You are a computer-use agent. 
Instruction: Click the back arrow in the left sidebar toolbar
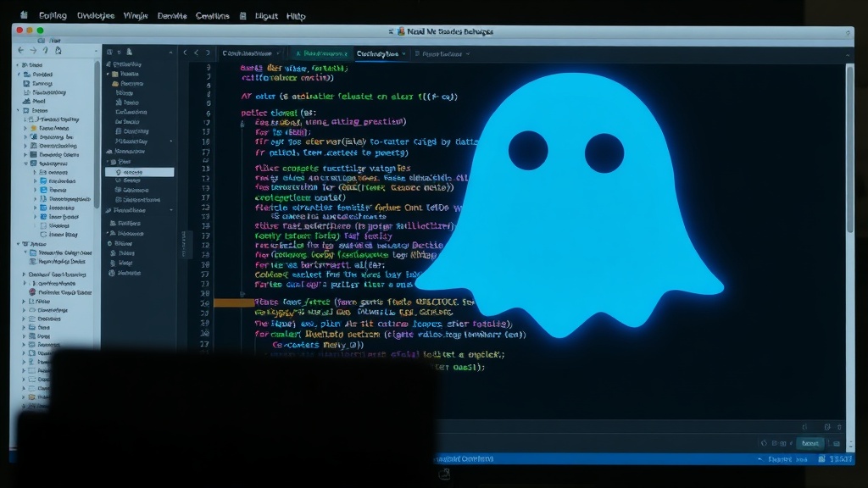pos(21,50)
